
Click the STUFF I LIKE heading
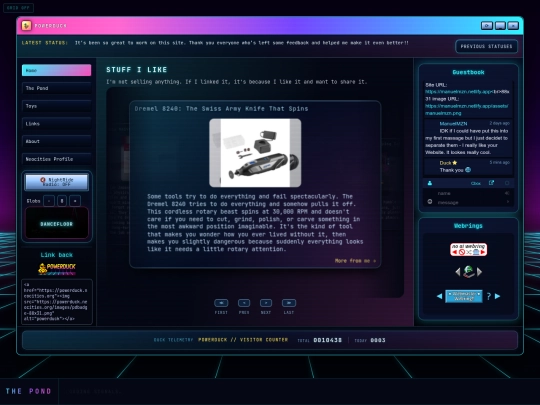click(137, 70)
